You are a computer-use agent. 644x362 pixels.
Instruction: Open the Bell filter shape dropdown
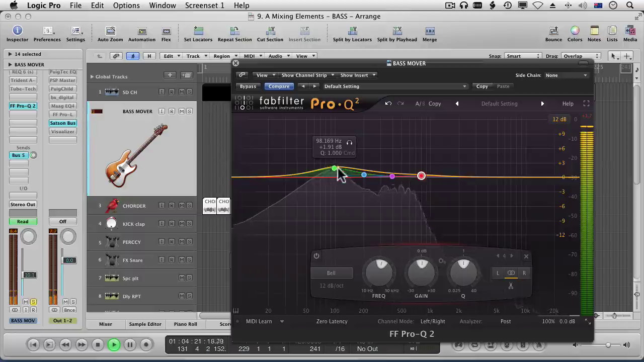(x=332, y=273)
